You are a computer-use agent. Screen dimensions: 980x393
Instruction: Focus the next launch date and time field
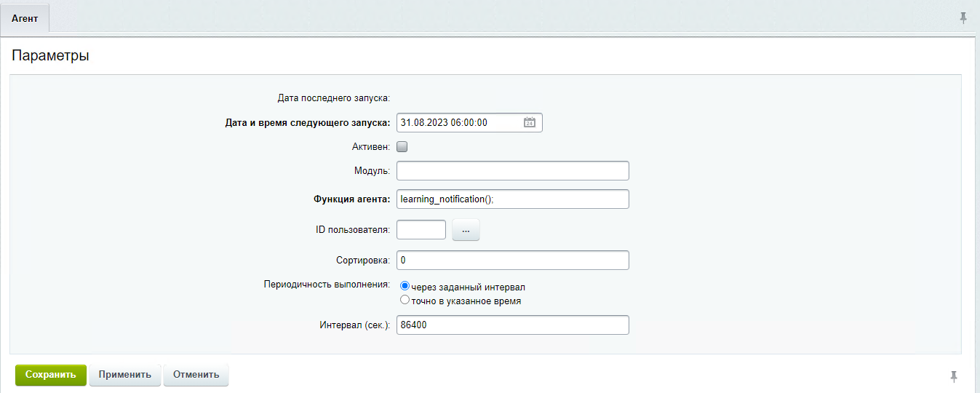pos(469,122)
